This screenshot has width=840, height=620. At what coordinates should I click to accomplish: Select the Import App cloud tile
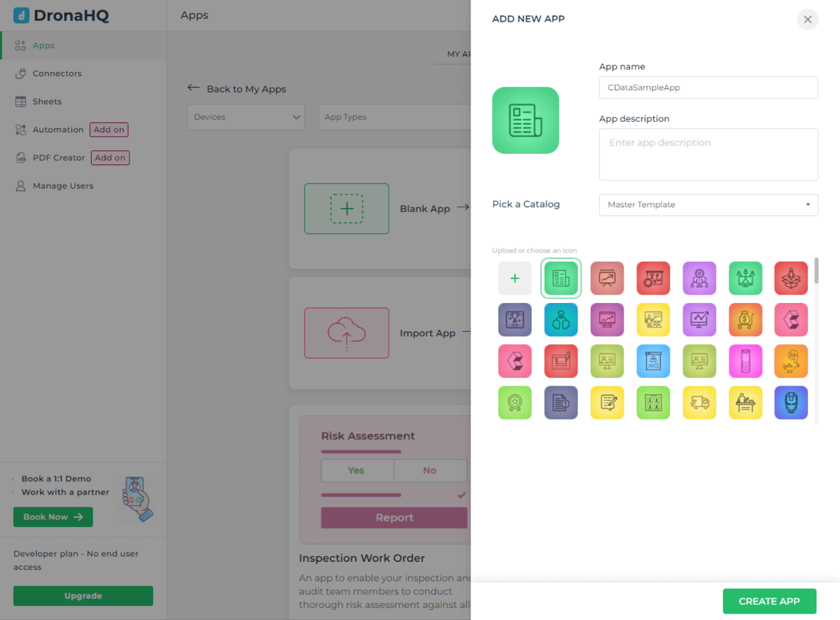[346, 333]
